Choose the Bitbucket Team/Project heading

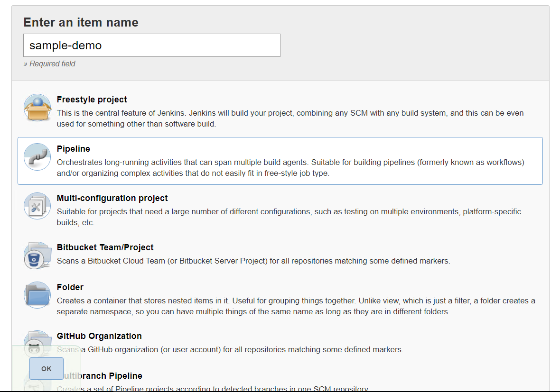tap(105, 247)
